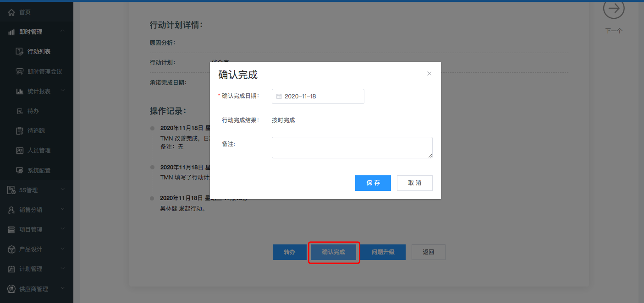Image resolution: width=644 pixels, height=303 pixels.
Task: Save the completion confirmation with 保存
Action: (373, 183)
